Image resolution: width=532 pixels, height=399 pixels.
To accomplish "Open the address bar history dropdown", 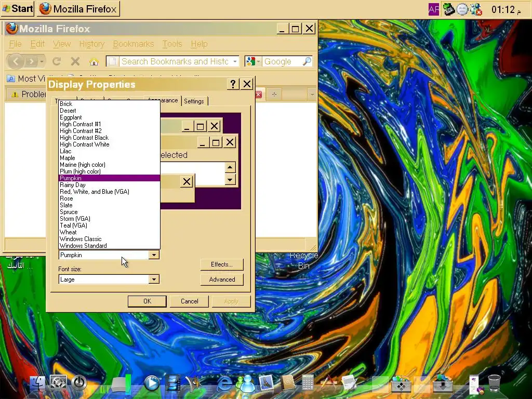I will 235,61.
